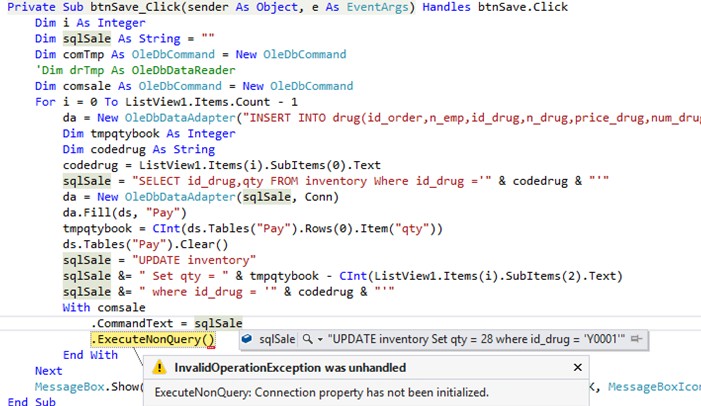Click the sqlSale variable icon in datatip

(247, 339)
